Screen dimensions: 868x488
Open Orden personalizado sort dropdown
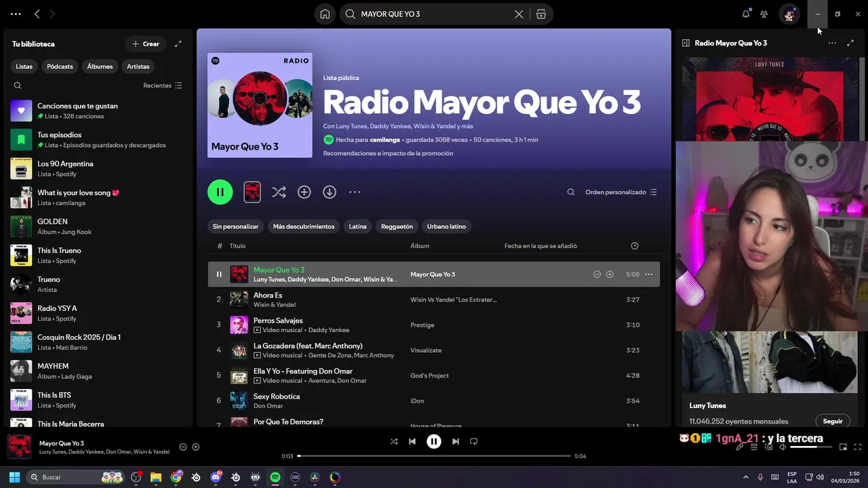pyautogui.click(x=621, y=192)
